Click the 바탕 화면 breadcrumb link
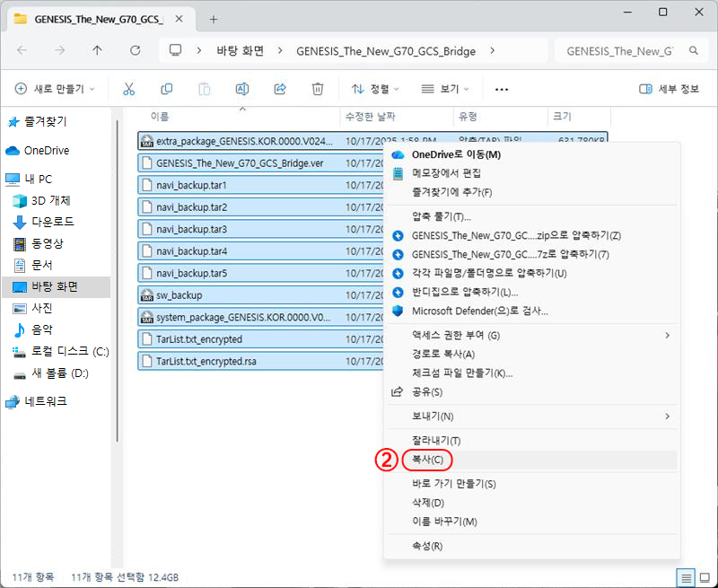Screen dimensions: 718x588 point(241,50)
